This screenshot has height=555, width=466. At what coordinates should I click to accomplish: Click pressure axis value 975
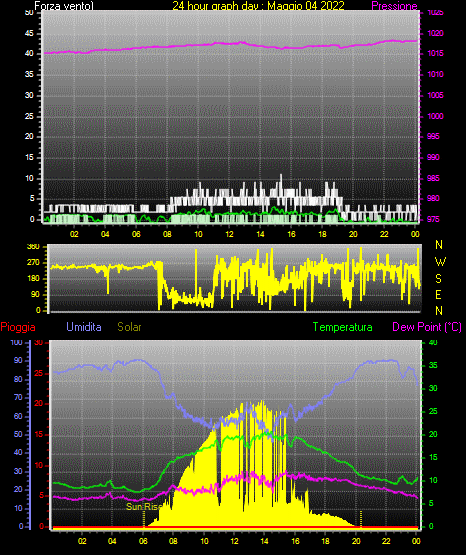point(433,219)
